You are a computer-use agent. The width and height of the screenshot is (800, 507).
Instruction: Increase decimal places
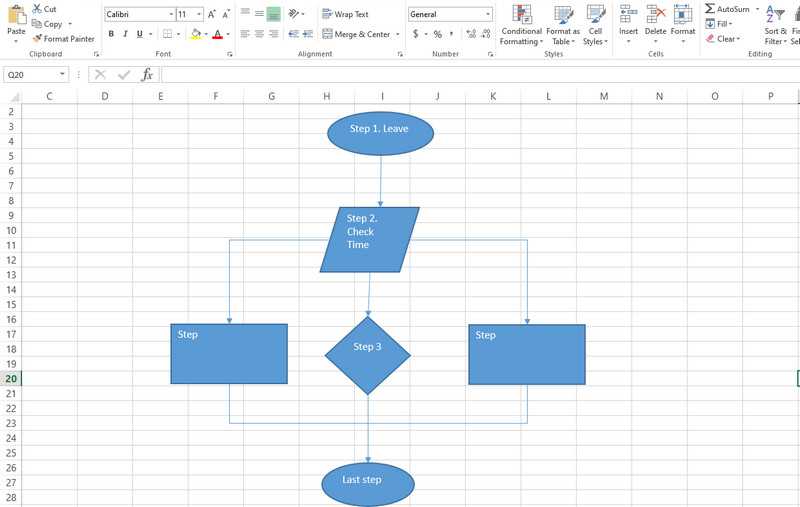pos(471,34)
